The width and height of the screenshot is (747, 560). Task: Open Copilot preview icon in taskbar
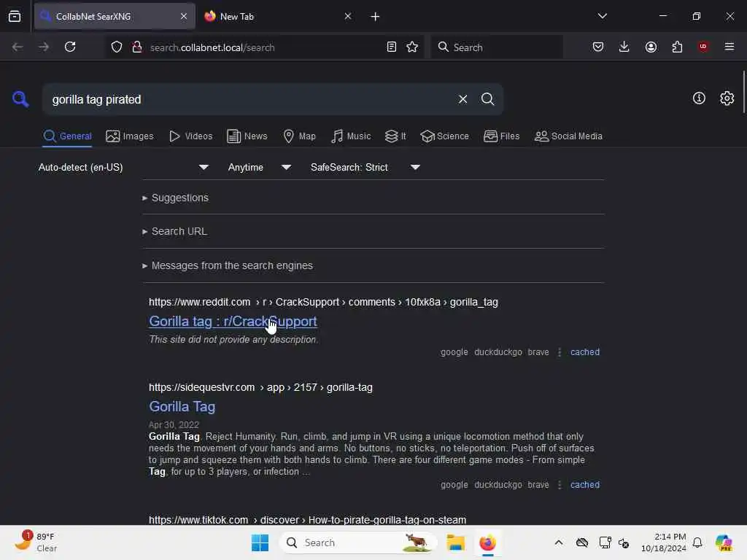click(x=724, y=542)
